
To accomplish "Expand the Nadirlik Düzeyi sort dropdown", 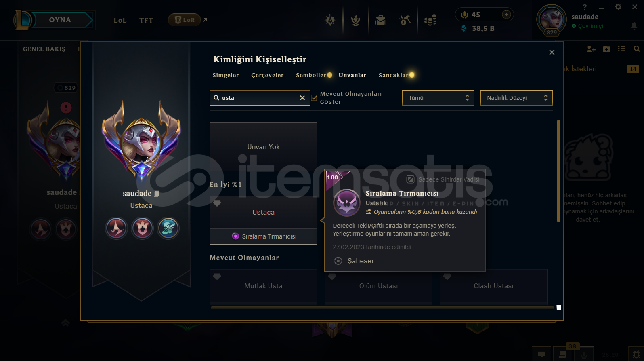I will point(516,98).
